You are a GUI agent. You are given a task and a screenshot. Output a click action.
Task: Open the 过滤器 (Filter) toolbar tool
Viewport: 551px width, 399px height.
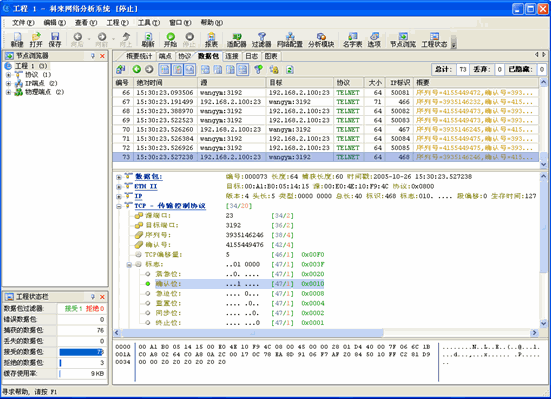tap(261, 40)
